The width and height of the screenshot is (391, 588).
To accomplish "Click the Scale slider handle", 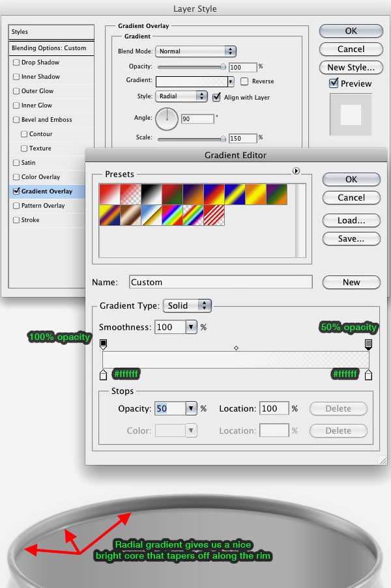I will 224,139.
